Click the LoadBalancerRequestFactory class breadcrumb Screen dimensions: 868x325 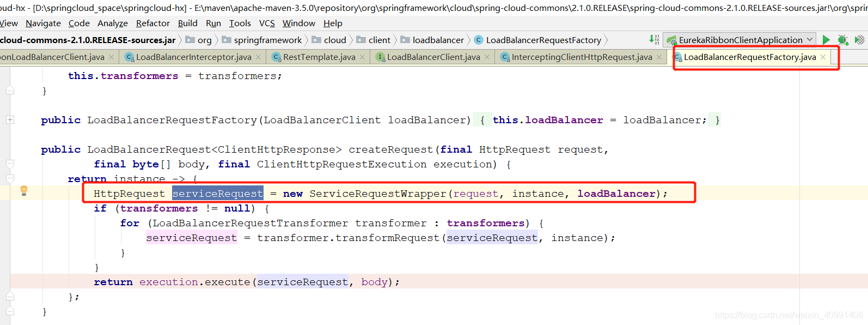tap(538, 40)
